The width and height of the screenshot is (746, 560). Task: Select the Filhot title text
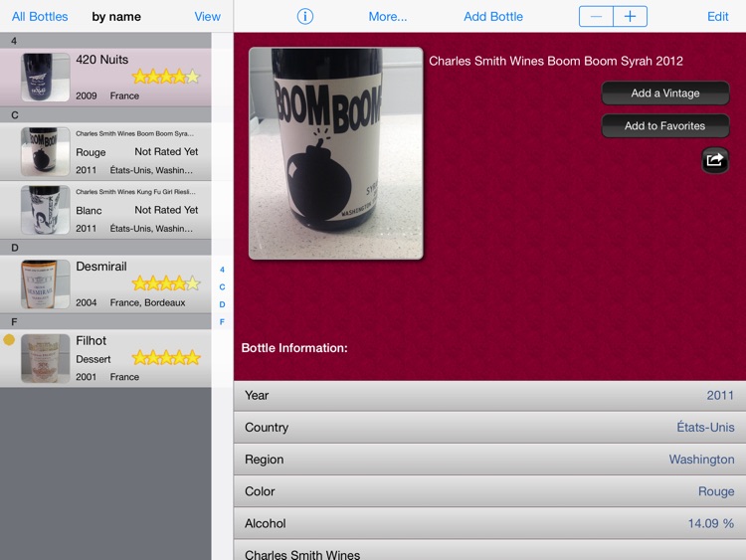click(91, 340)
